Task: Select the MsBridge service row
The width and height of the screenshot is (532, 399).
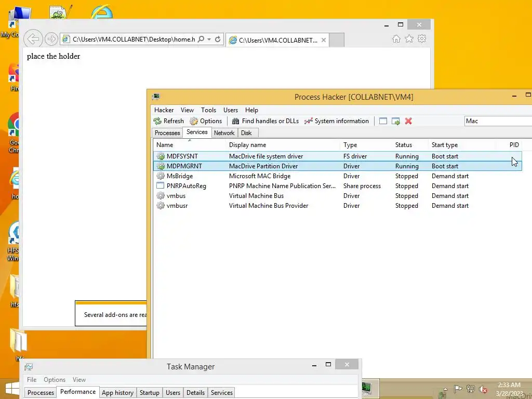Action: 338,176
